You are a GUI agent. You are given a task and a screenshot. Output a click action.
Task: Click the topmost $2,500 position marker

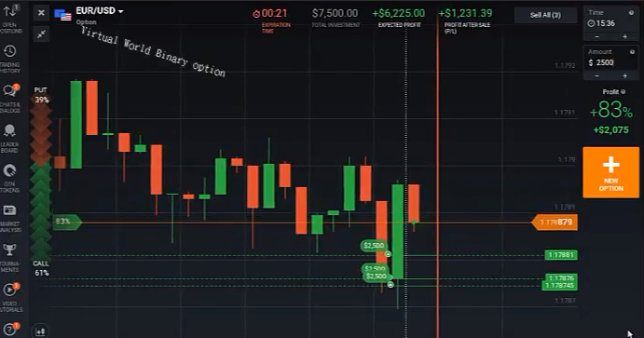374,246
